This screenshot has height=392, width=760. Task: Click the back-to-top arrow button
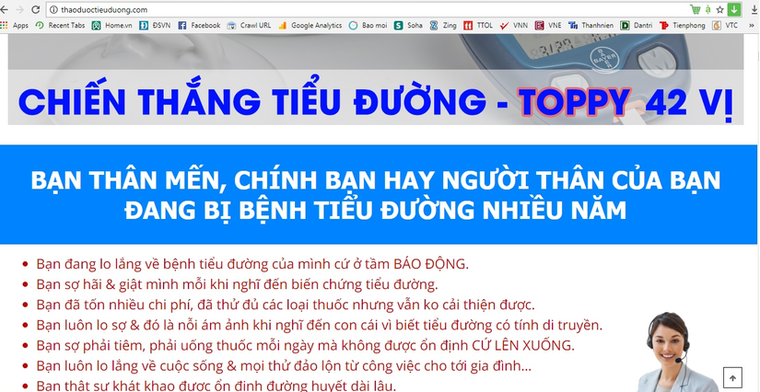click(x=732, y=377)
